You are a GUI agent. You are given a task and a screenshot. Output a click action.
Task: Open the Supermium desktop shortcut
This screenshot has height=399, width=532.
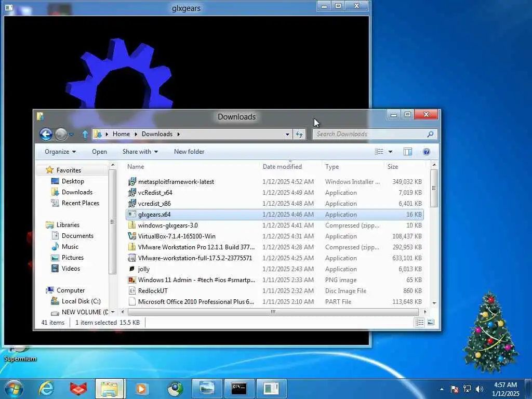click(20, 353)
